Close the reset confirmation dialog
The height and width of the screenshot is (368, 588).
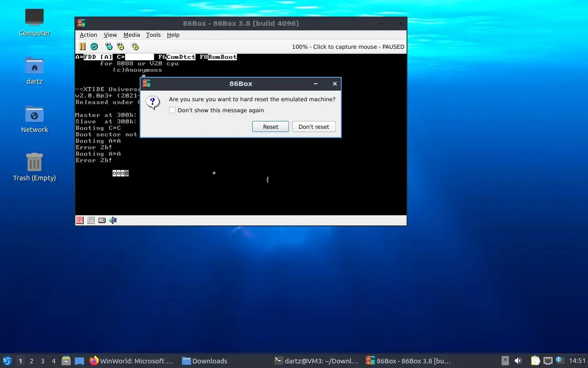tap(335, 84)
